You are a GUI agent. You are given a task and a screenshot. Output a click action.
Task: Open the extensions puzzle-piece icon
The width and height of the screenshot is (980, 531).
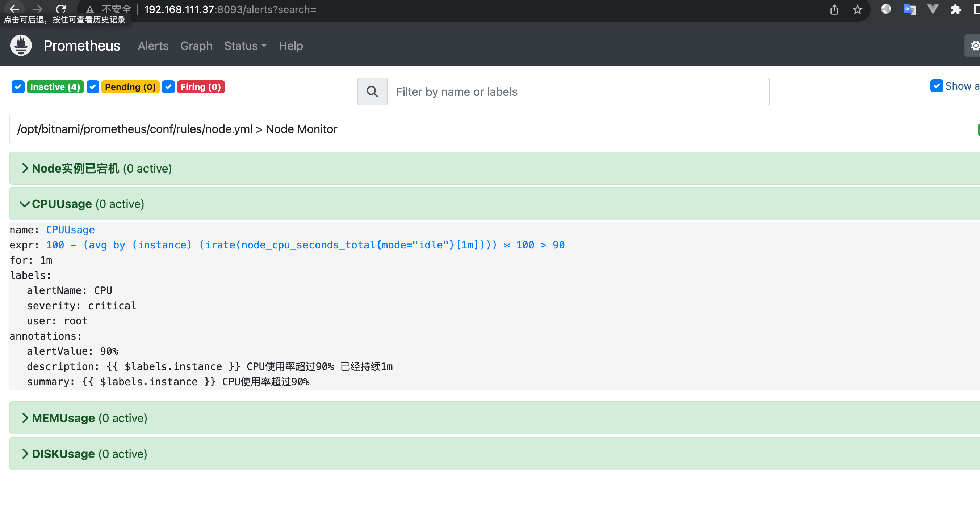(956, 9)
